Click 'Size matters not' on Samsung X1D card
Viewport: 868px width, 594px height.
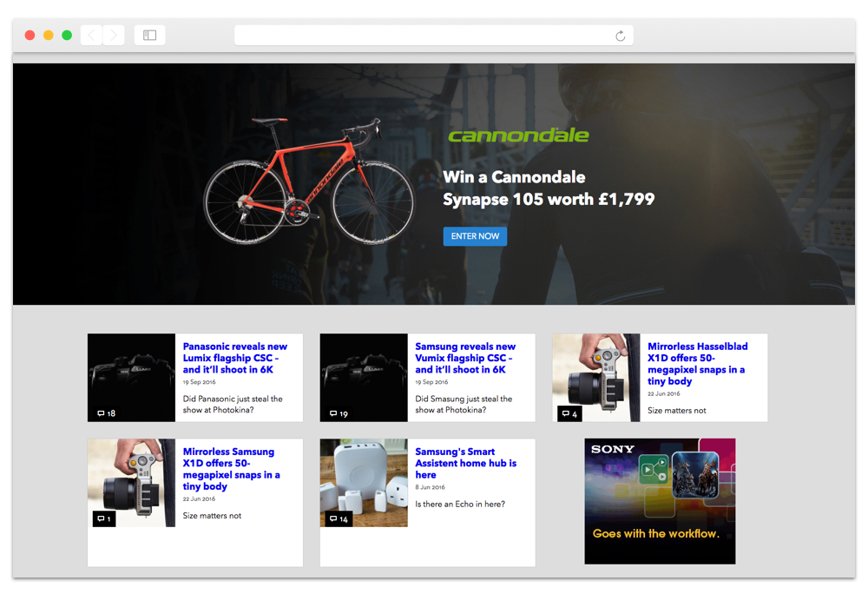point(212,516)
